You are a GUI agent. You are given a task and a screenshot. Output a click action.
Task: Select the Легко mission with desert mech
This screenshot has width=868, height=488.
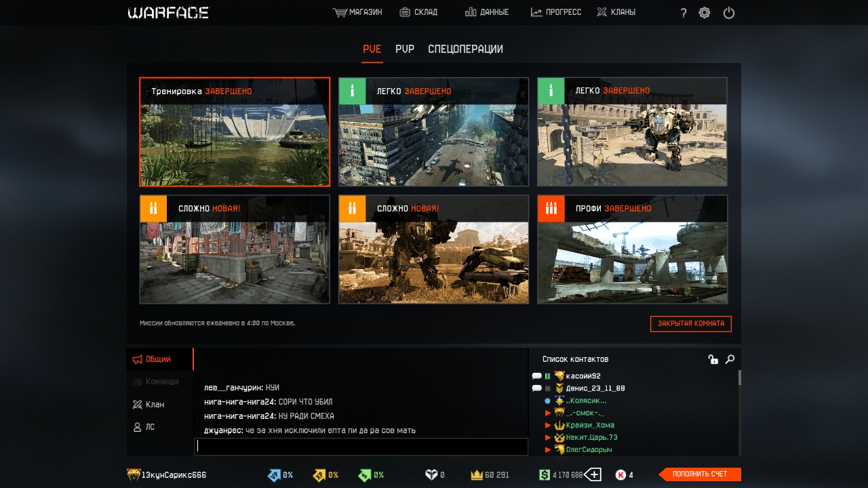632,131
